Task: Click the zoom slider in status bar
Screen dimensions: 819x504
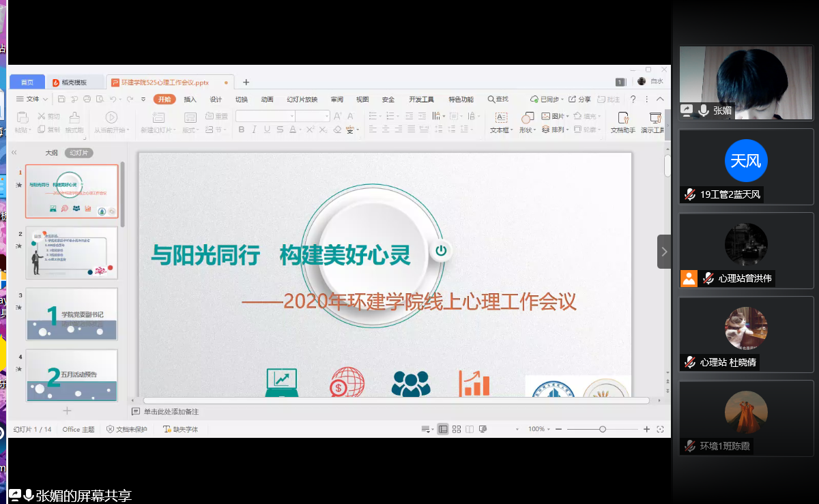Action: (602, 429)
